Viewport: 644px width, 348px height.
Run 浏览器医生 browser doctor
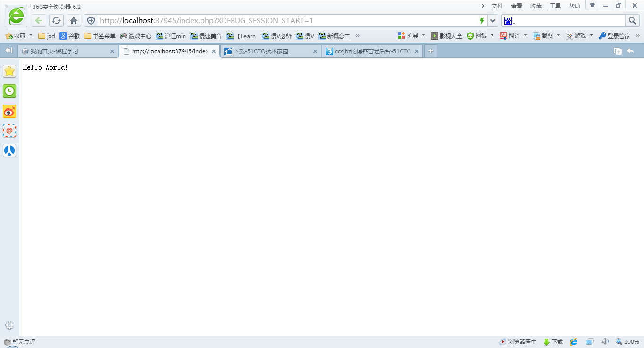pyautogui.click(x=518, y=341)
